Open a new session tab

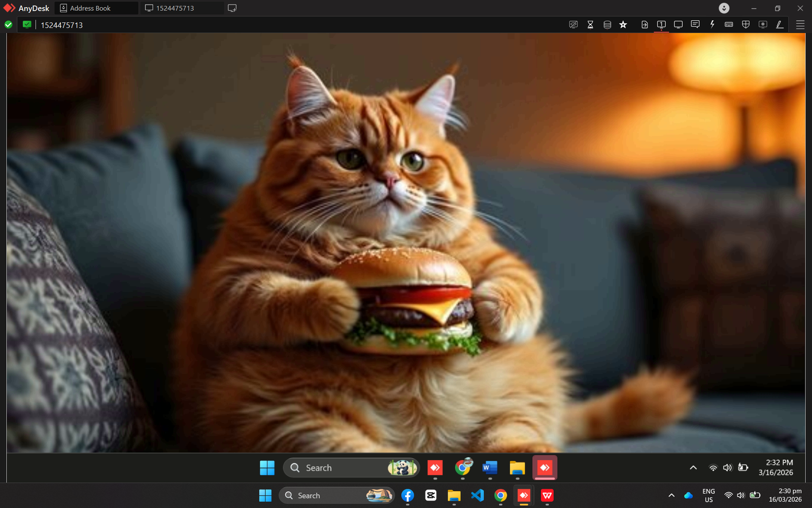tap(232, 8)
